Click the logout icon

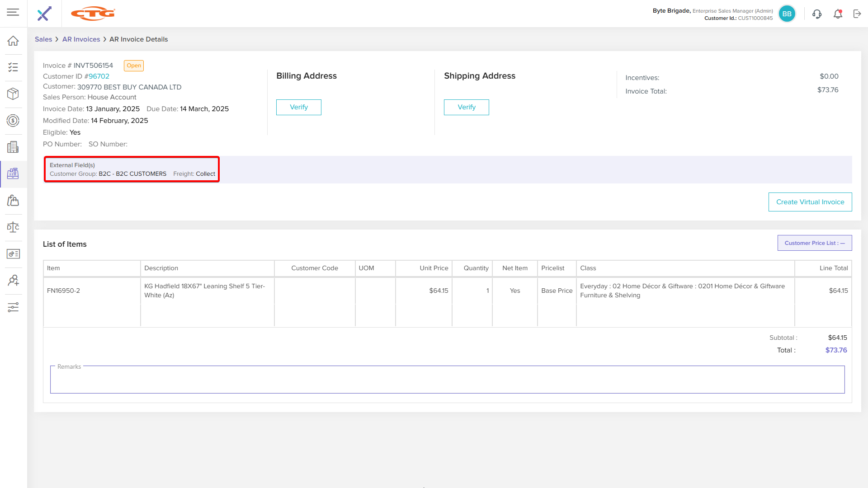[857, 14]
